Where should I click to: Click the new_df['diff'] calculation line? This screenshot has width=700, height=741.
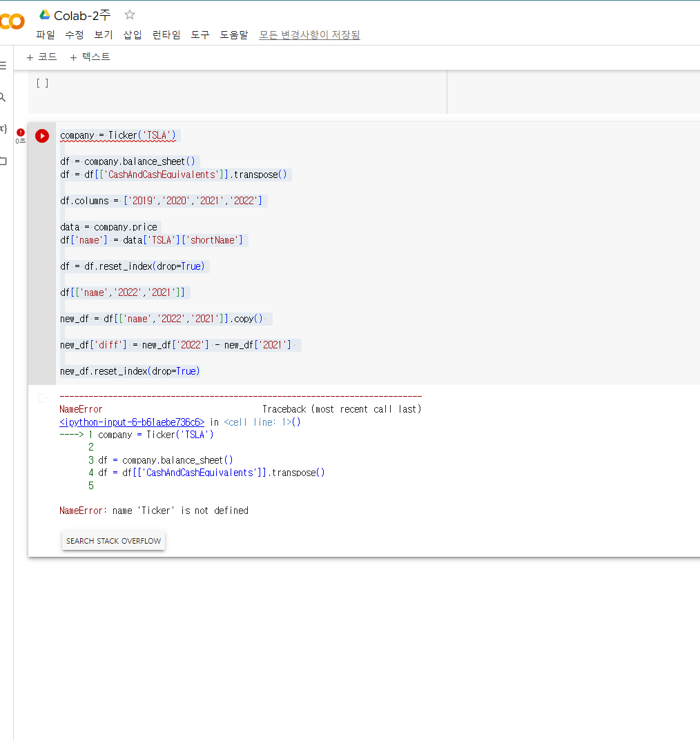click(x=175, y=345)
